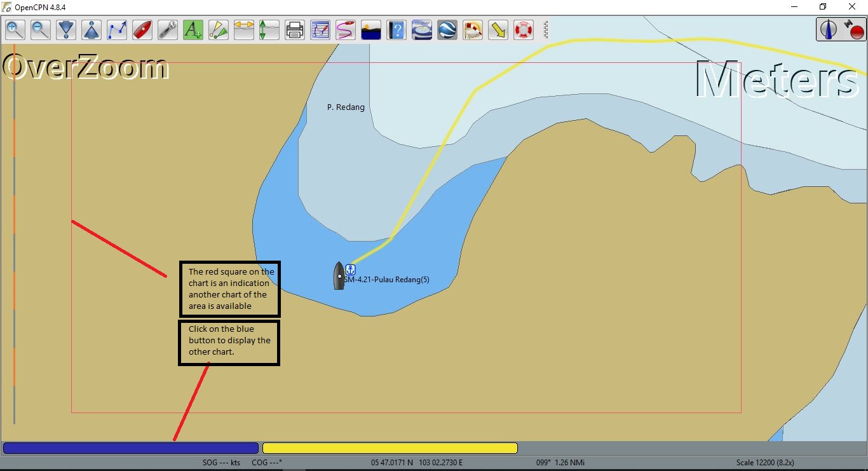Launch the Google Earth plugin icon
The width and height of the screenshot is (868, 471).
tap(447, 29)
